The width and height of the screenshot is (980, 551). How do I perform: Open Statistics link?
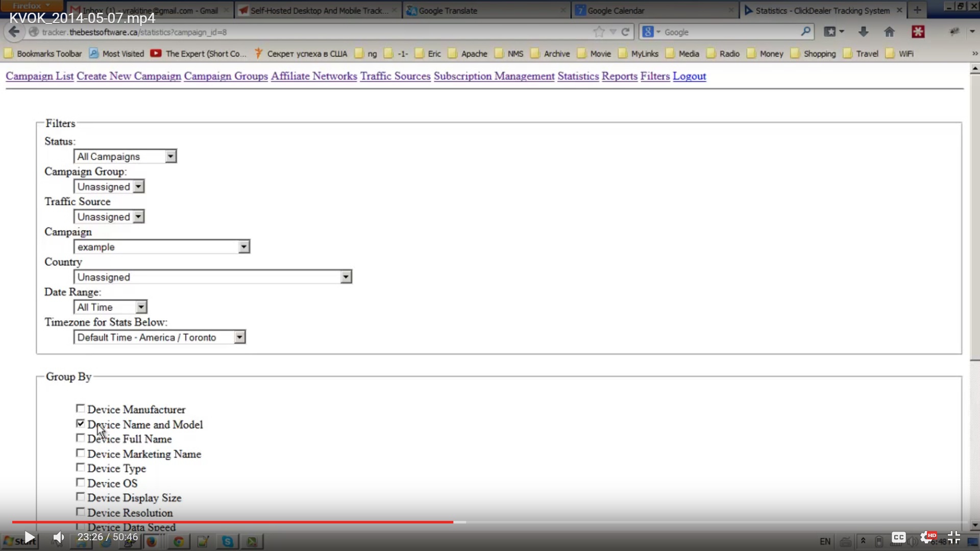click(578, 76)
